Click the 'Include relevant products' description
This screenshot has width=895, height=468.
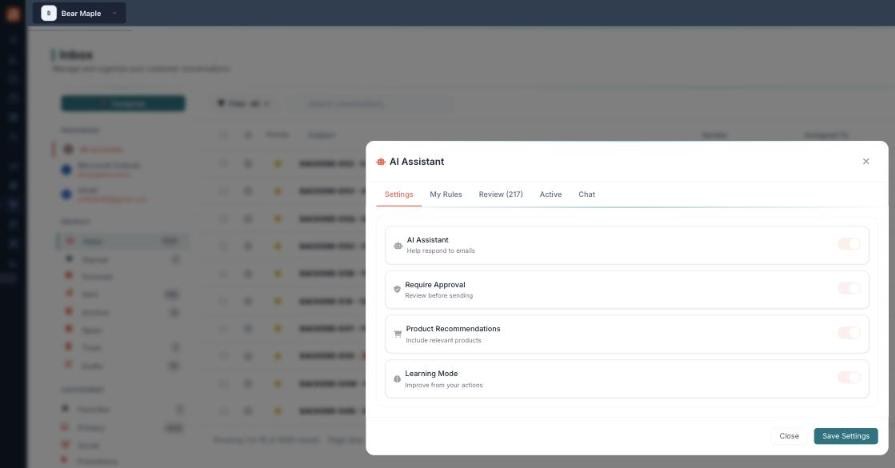point(444,340)
